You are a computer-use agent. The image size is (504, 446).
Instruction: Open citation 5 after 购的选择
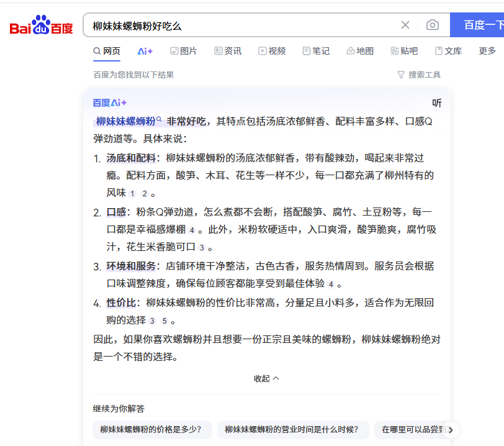(x=164, y=321)
